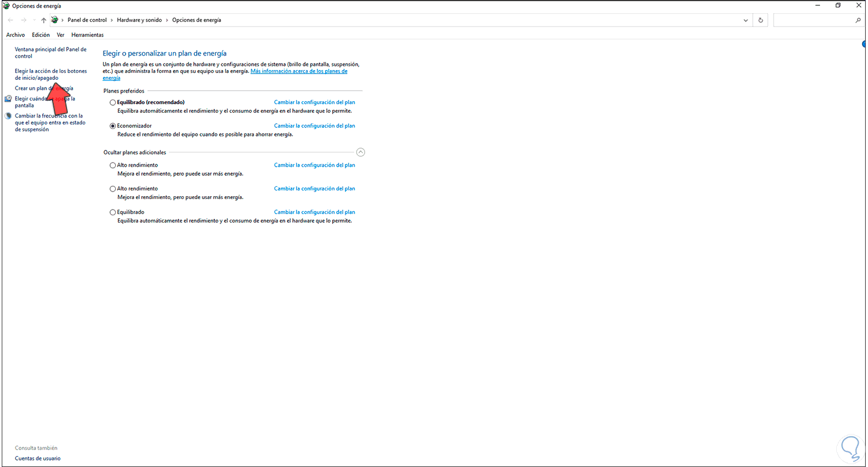Click the search magnifier icon

pos(859,19)
